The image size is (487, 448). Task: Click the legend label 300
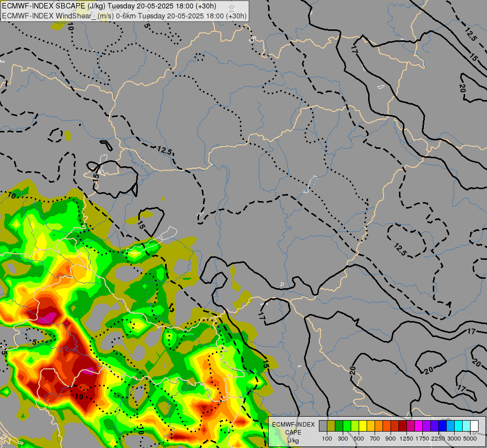coord(343,439)
